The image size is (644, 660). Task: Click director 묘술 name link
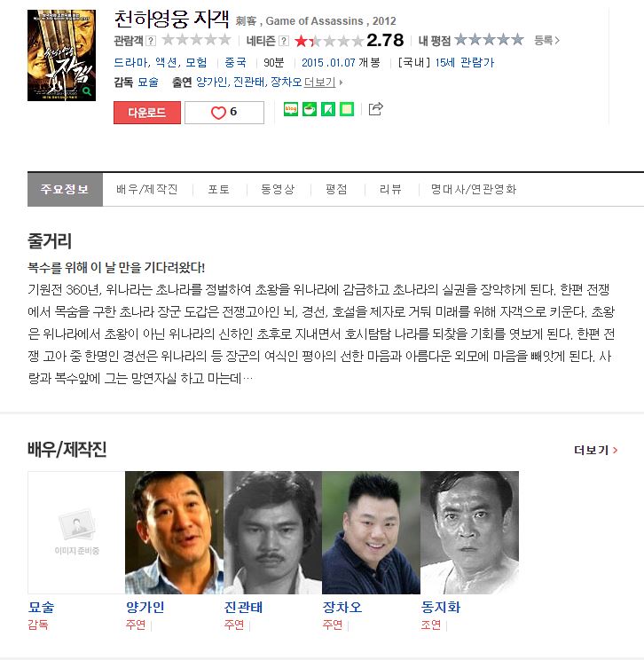click(x=42, y=607)
